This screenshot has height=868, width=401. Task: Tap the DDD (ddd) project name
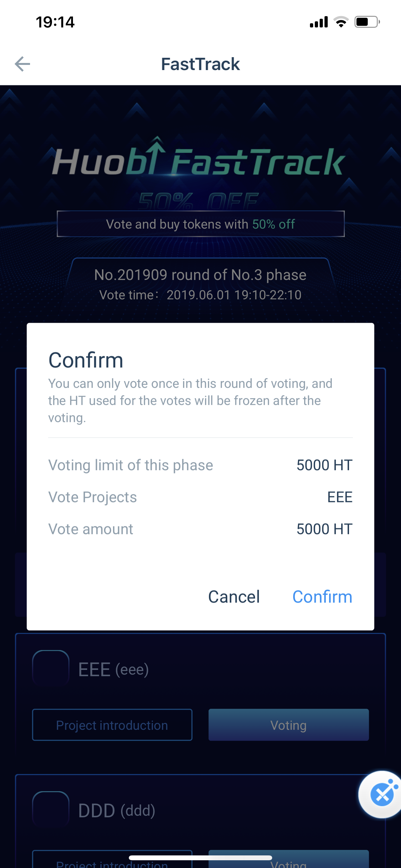click(x=117, y=811)
